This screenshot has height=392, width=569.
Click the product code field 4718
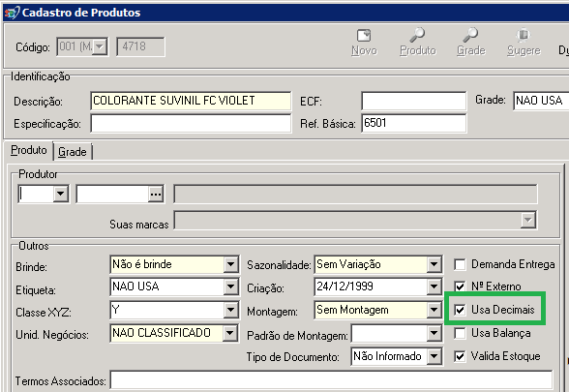coord(140,46)
